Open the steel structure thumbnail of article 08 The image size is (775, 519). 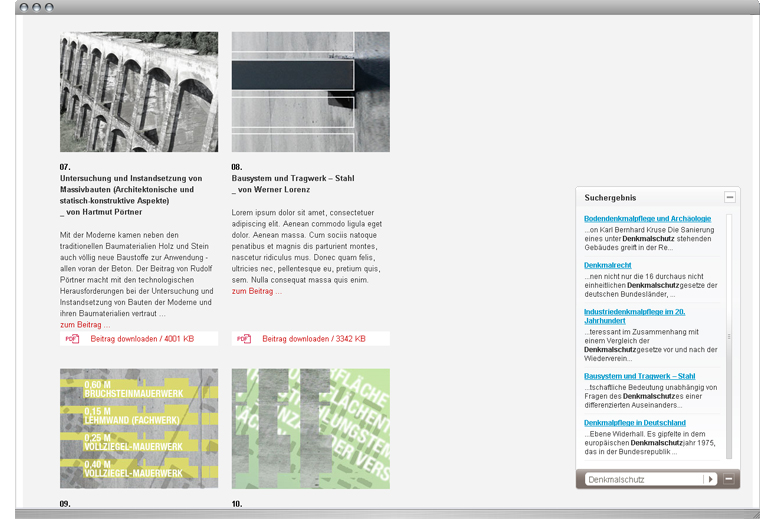click(310, 92)
